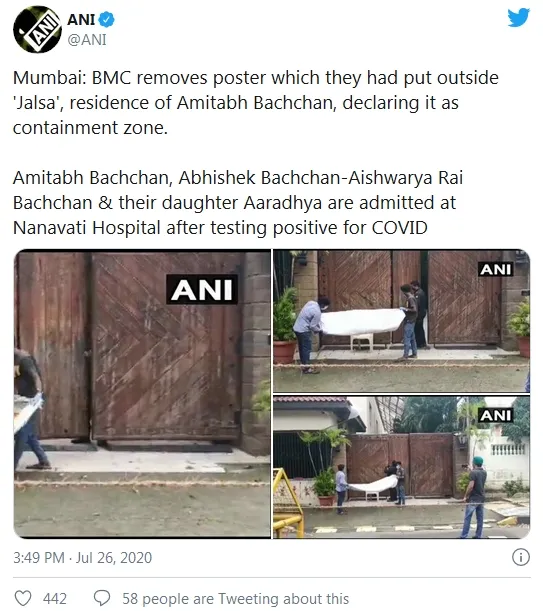
Task: Open the top-right photo of men carrying poster
Action: point(402,321)
